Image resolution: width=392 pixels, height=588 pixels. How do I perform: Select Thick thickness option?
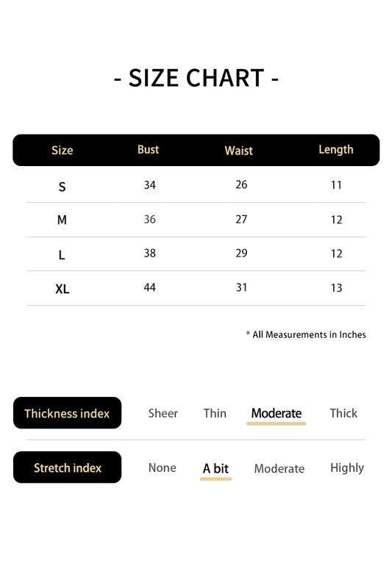(343, 413)
